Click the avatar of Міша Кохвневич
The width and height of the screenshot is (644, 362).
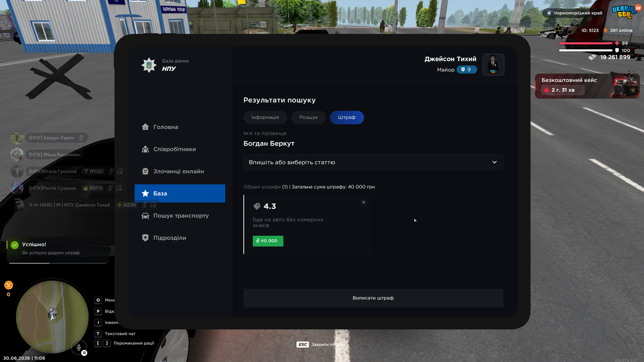point(17,154)
